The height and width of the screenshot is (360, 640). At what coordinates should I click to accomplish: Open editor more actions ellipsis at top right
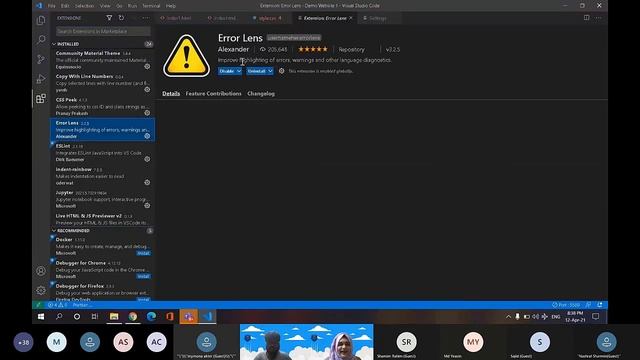(598, 18)
